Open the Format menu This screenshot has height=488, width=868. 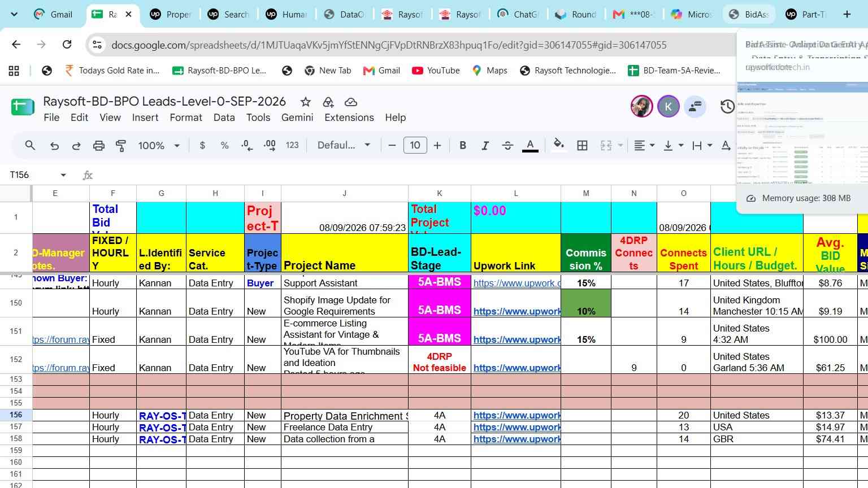pos(186,117)
